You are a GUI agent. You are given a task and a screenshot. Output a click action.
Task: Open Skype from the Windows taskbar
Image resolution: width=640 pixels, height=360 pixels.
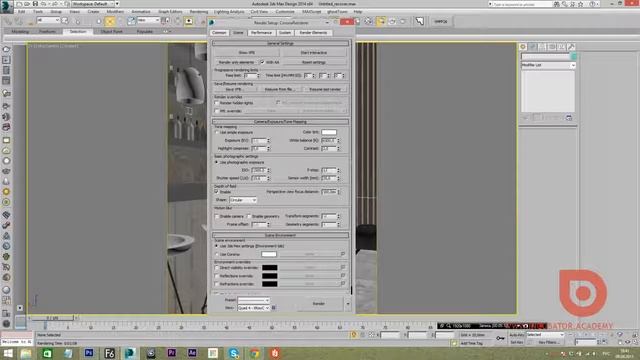233,353
